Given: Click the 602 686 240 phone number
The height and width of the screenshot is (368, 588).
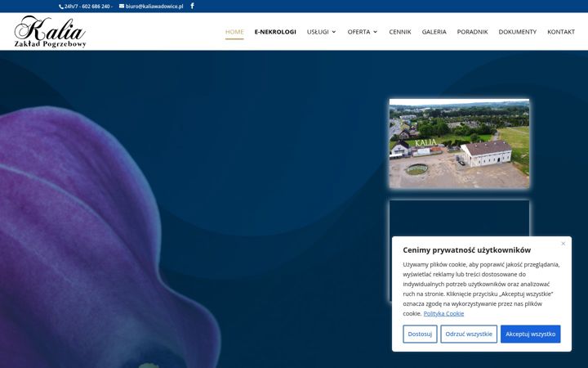Looking at the screenshot, I should pos(96,7).
